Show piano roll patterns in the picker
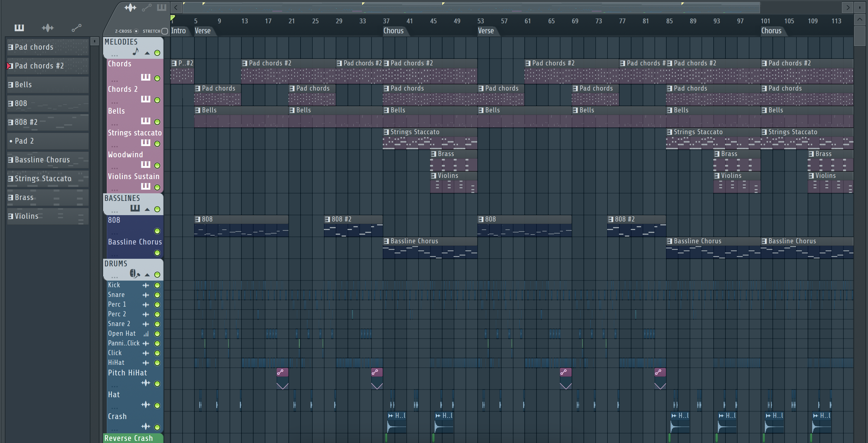This screenshot has width=868, height=443. click(x=19, y=28)
